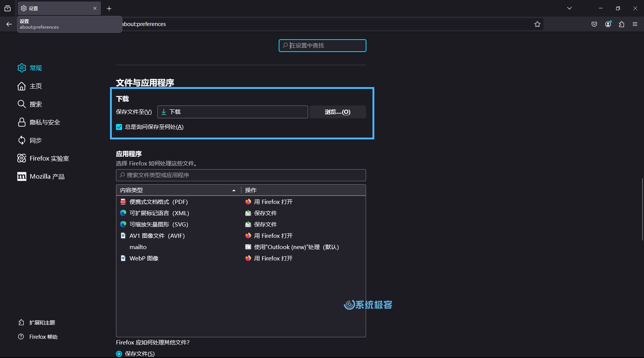Click the sync icon beside 同步
Image resolution: width=644 pixels, height=358 pixels.
(22, 140)
